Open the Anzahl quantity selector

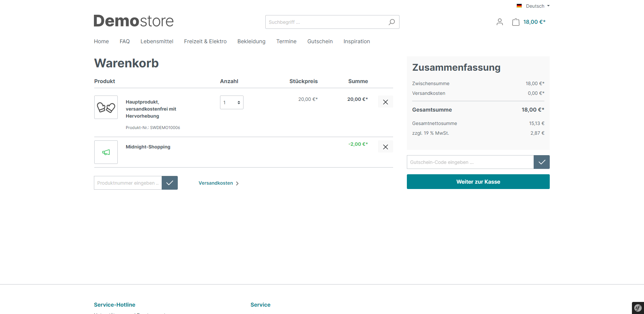pyautogui.click(x=231, y=103)
